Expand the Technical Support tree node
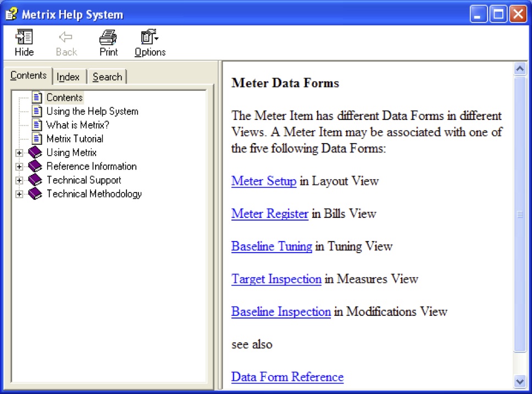This screenshot has width=532, height=394. pos(19,180)
